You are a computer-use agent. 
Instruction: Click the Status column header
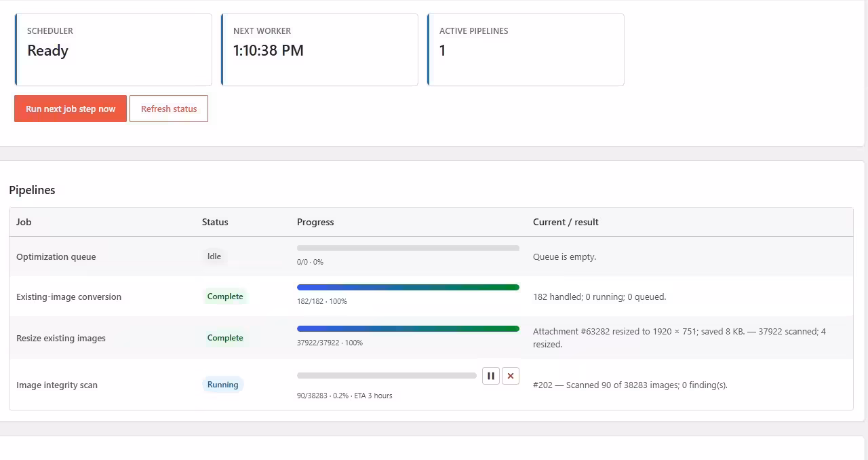pyautogui.click(x=215, y=222)
